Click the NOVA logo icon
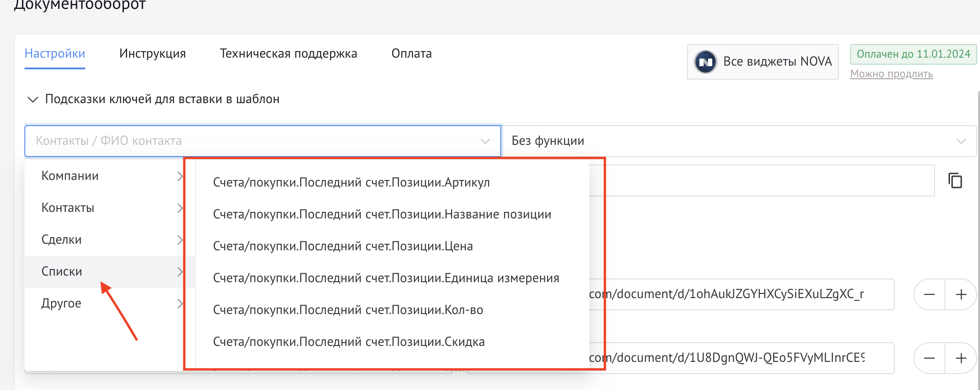This screenshot has width=980, height=390. pyautogui.click(x=706, y=62)
